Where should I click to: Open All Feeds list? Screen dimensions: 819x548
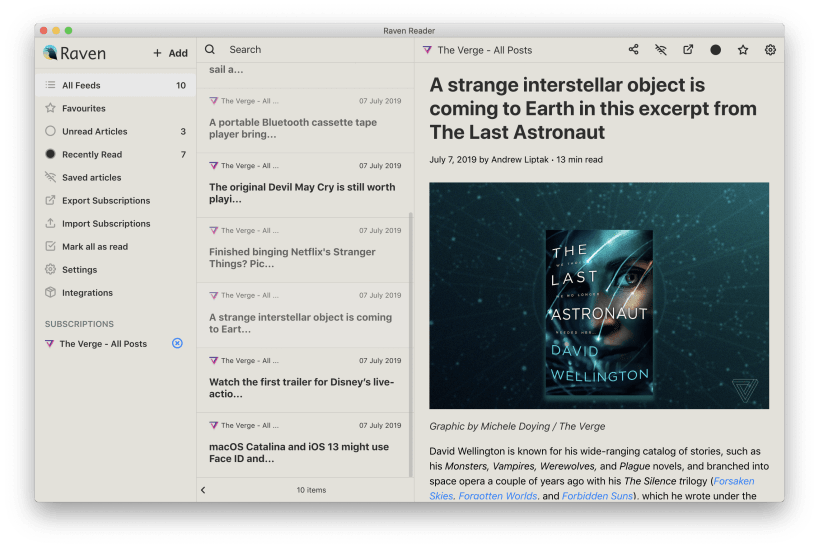pos(115,85)
